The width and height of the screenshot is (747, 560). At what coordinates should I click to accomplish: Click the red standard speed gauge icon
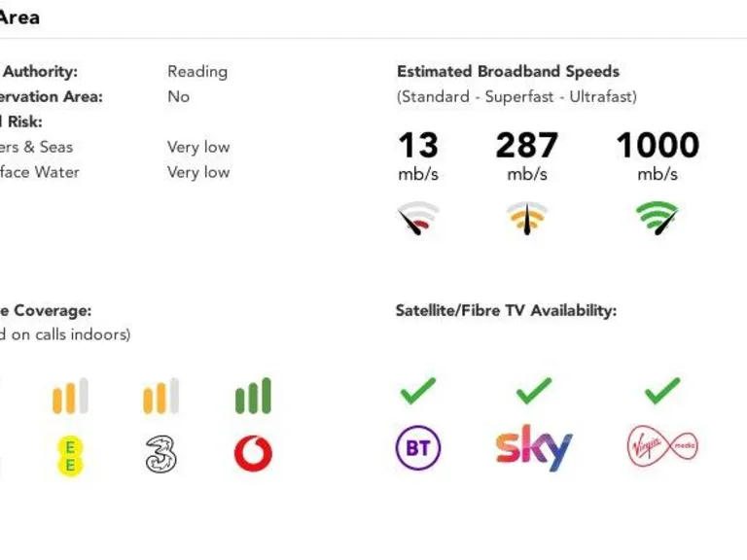[x=418, y=219]
